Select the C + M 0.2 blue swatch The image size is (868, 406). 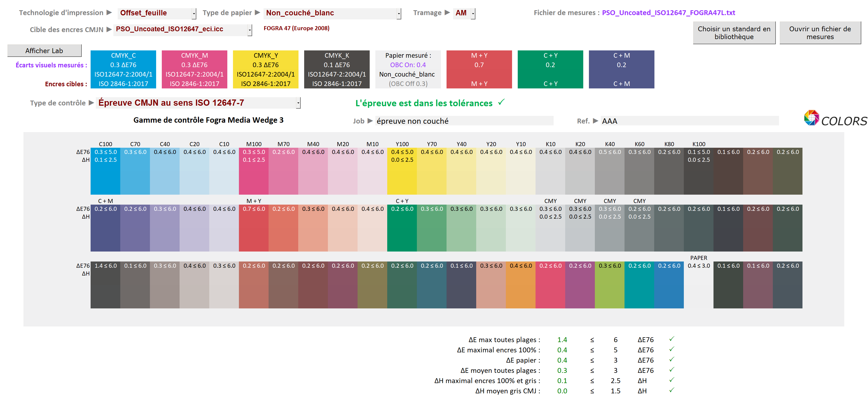tap(621, 69)
